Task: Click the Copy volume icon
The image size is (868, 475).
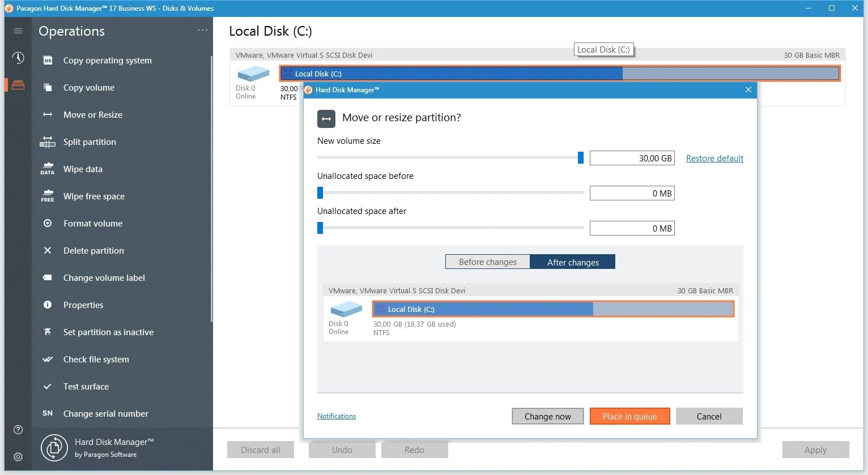Action: point(48,88)
